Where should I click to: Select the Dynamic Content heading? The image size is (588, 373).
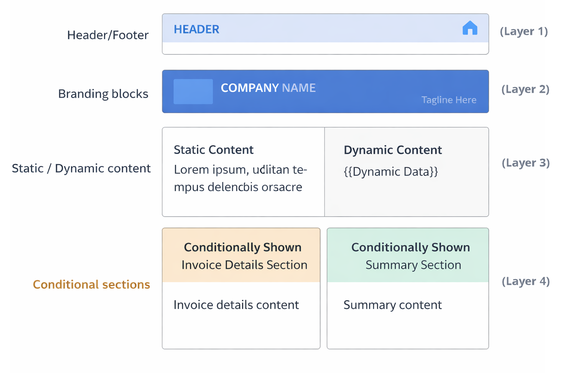point(392,150)
